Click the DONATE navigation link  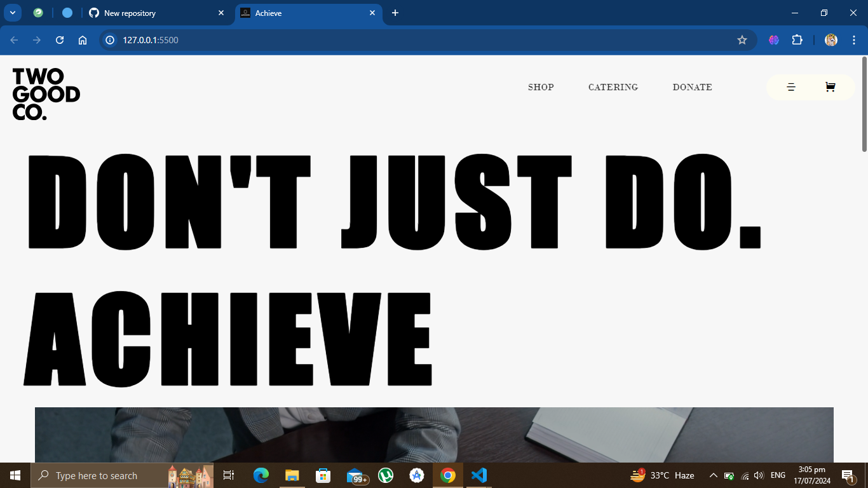click(x=692, y=87)
